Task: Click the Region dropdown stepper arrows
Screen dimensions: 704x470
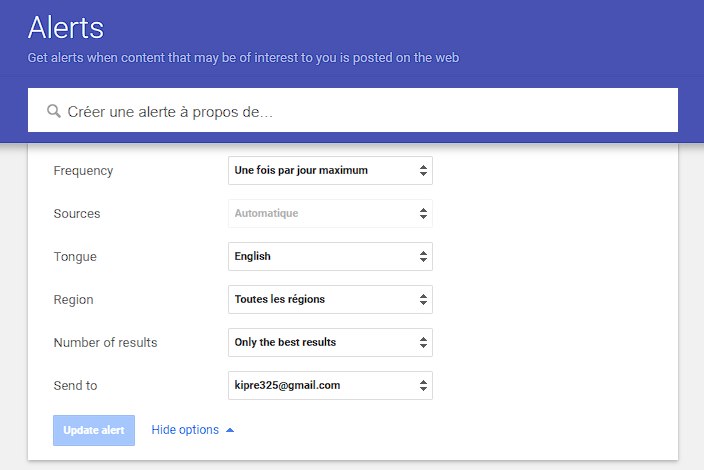Action: (x=423, y=299)
